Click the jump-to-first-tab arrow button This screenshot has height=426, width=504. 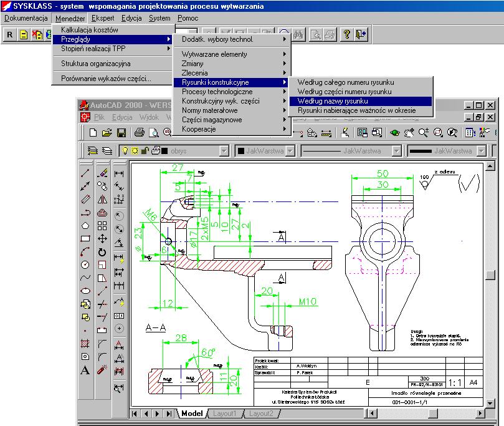click(135, 414)
